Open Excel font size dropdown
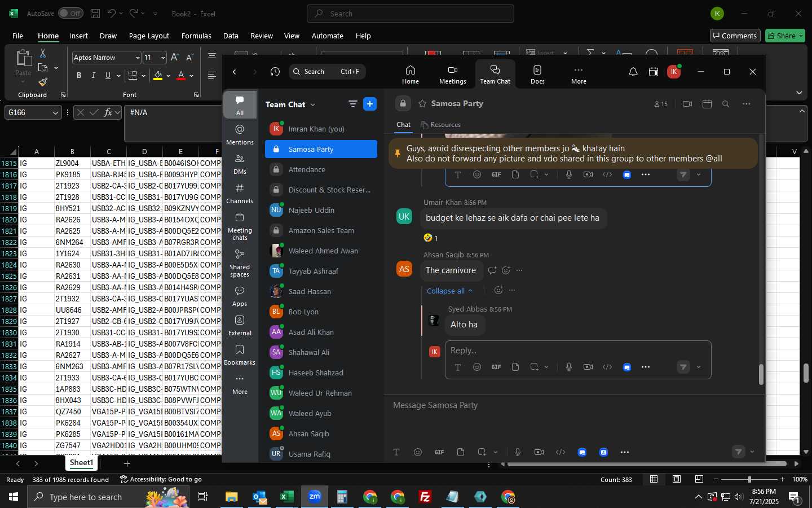The height and width of the screenshot is (508, 812). pos(163,58)
